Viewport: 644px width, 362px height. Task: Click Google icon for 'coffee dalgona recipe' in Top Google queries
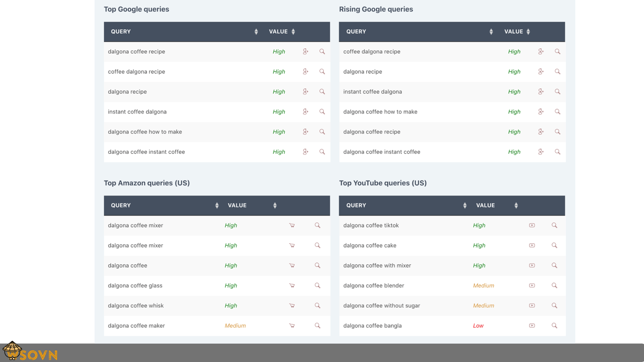[305, 72]
